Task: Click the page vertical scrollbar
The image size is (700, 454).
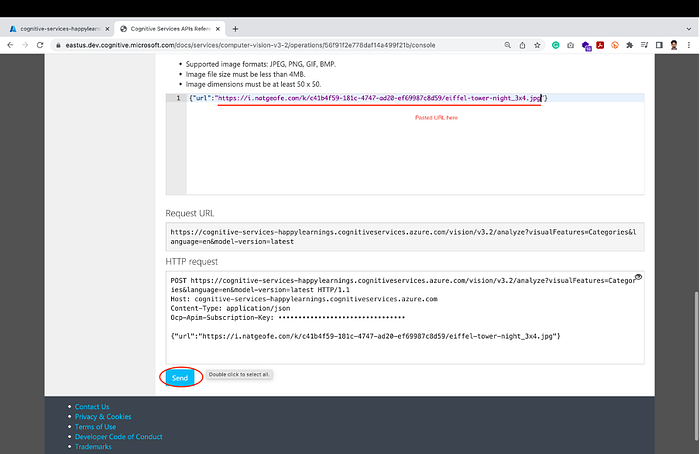Action: (x=696, y=366)
